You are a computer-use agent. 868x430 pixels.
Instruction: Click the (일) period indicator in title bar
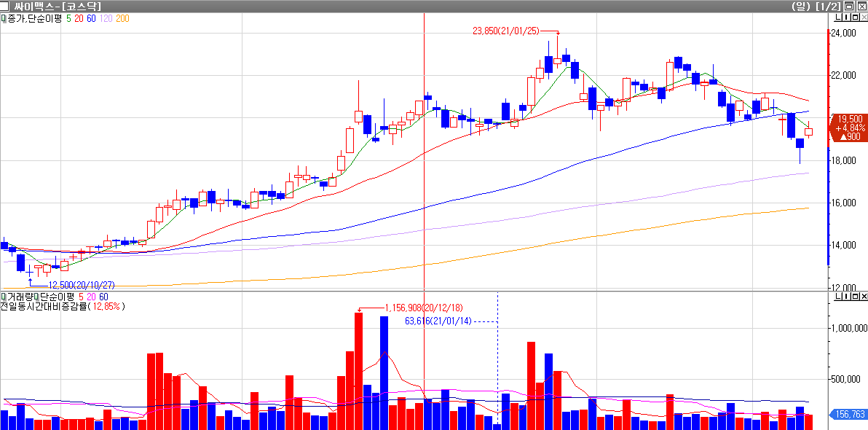pos(802,6)
